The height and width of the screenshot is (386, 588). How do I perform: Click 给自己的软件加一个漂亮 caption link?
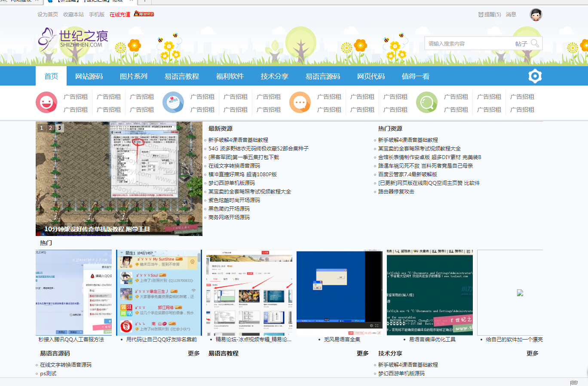click(514, 339)
